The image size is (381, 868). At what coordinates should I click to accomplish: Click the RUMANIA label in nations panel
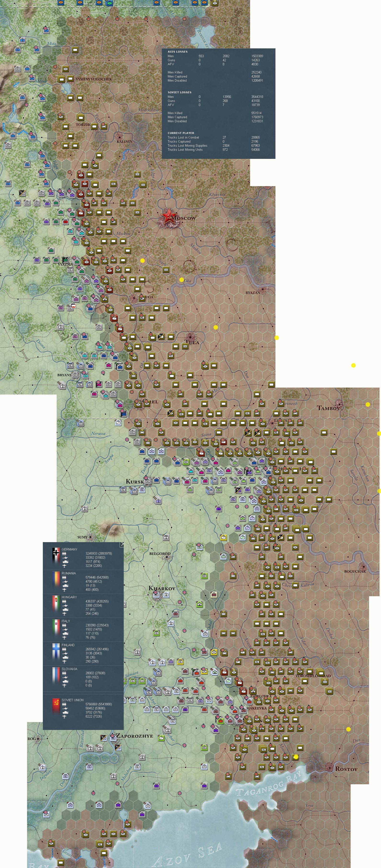pos(69,573)
